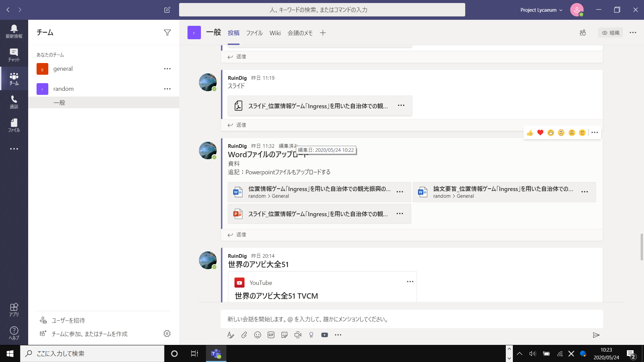Open the sticker picker
Image resolution: width=644 pixels, height=362 pixels.
tap(284, 335)
